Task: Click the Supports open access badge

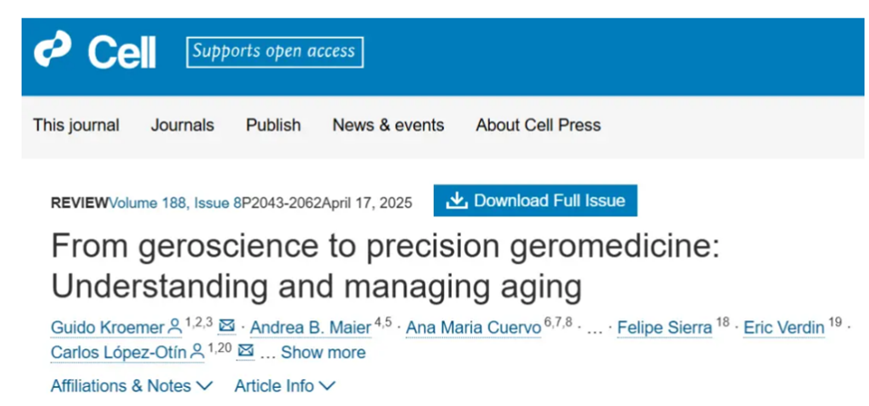Action: coord(275,52)
